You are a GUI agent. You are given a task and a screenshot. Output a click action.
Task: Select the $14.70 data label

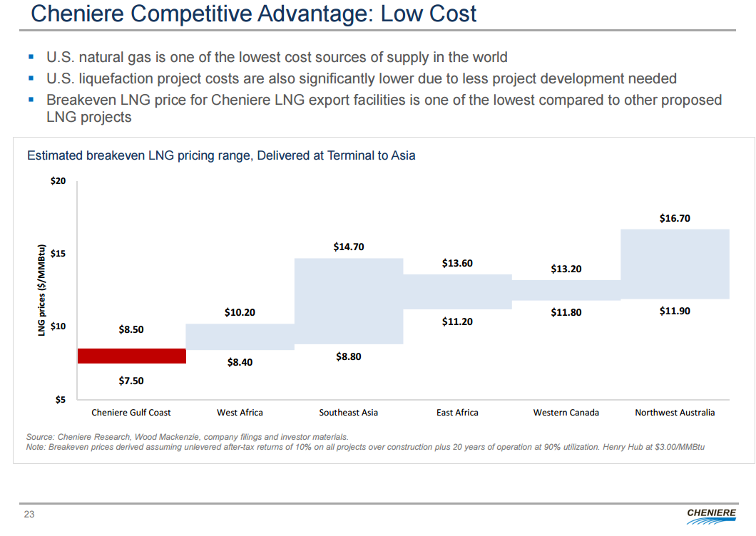point(349,247)
